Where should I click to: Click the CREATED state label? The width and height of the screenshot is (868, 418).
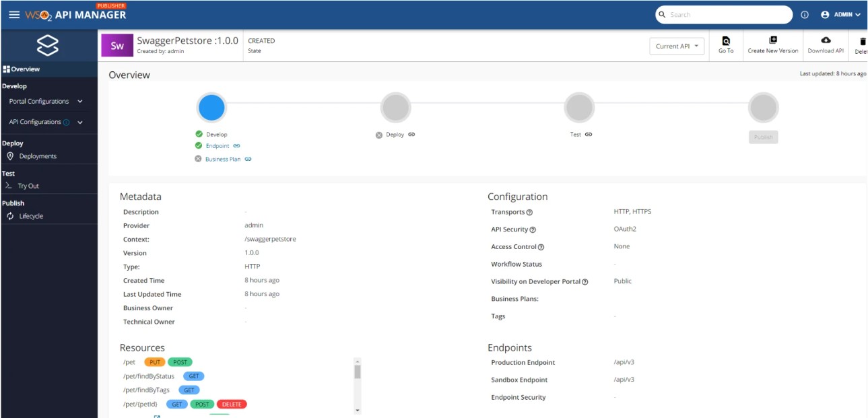(261, 41)
